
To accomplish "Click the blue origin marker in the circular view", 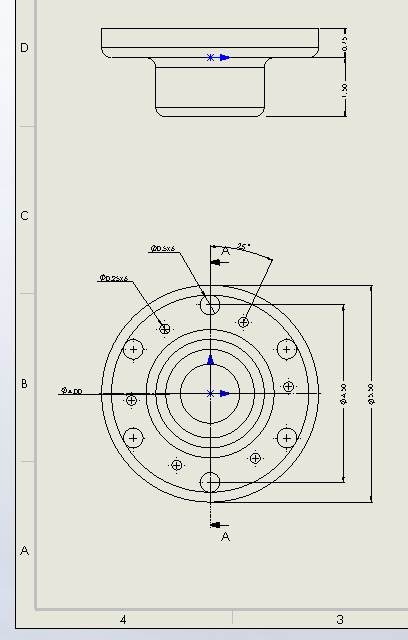I will [x=211, y=393].
